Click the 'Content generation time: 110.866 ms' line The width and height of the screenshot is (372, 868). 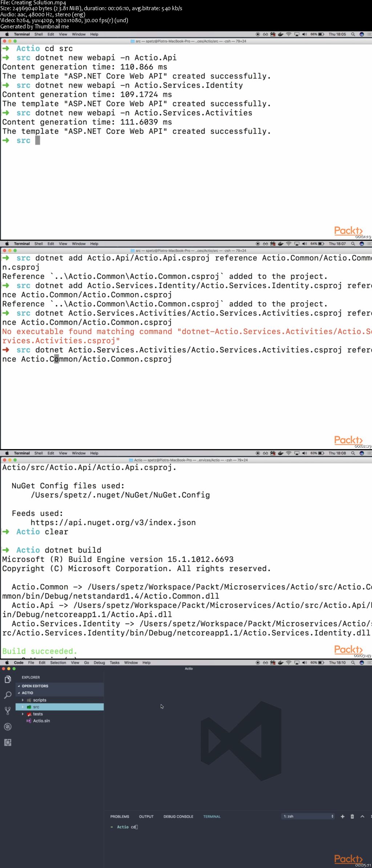(85, 67)
